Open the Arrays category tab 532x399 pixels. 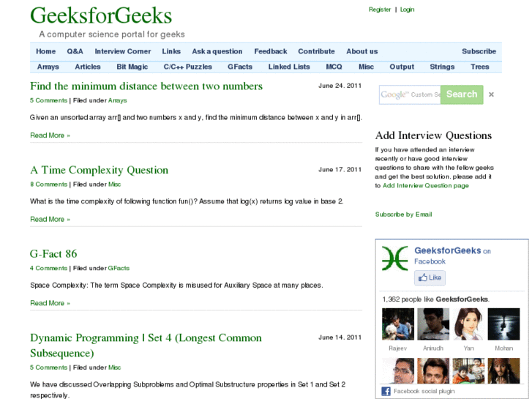click(48, 67)
